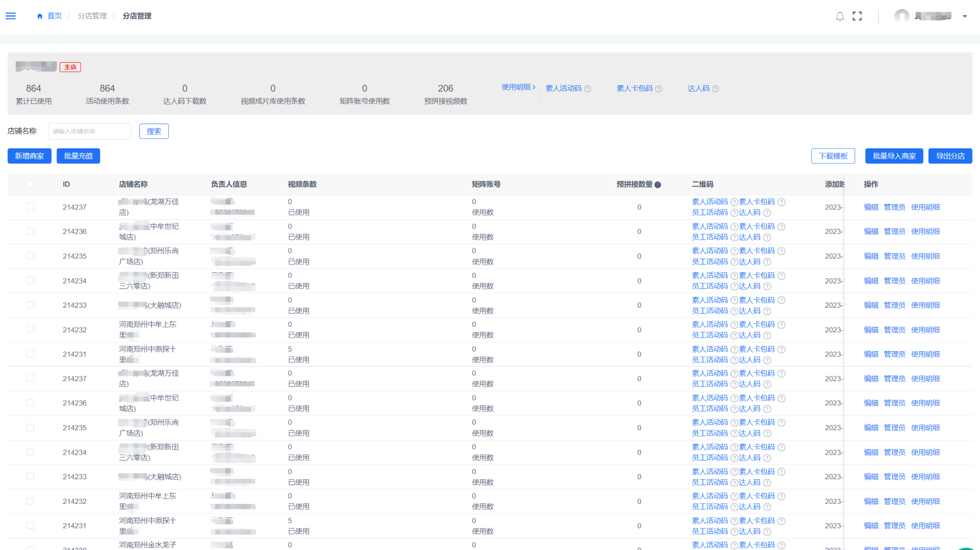Go to 分店管理 breadcrumb parent item
This screenshot has width=980, height=550.
click(x=92, y=16)
